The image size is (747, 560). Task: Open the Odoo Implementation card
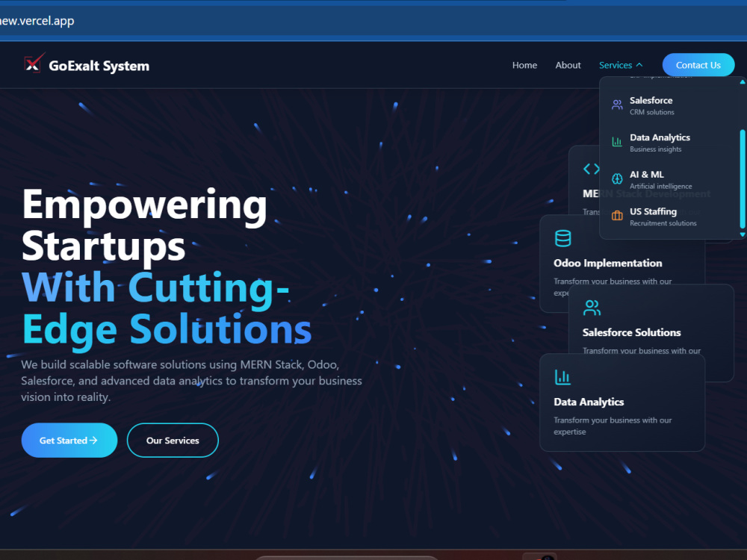622,264
